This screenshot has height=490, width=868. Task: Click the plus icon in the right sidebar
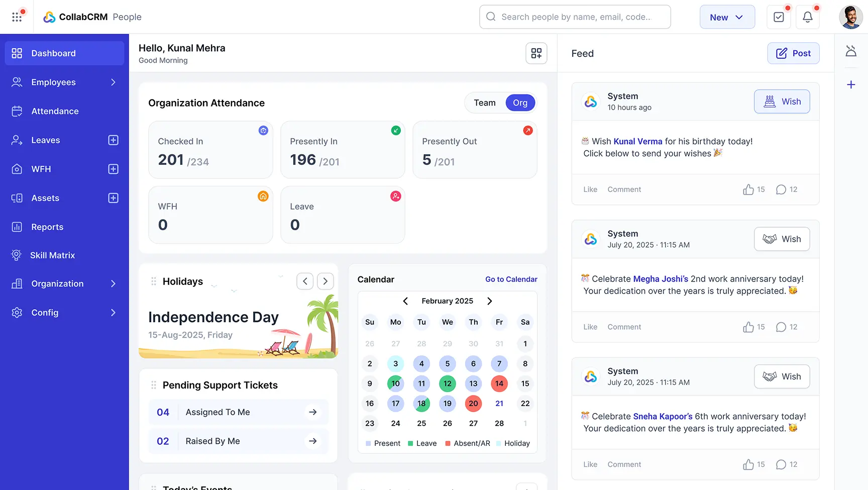point(851,84)
